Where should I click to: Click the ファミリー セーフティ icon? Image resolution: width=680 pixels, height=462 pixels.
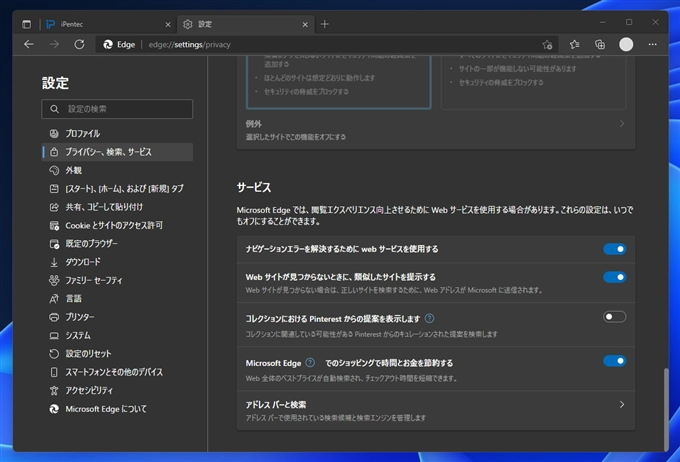click(54, 281)
